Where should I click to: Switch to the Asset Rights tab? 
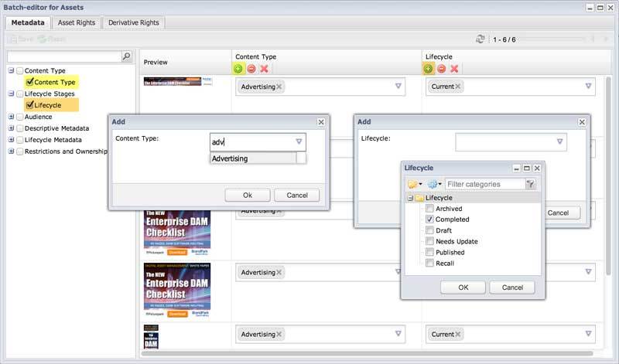(x=77, y=23)
